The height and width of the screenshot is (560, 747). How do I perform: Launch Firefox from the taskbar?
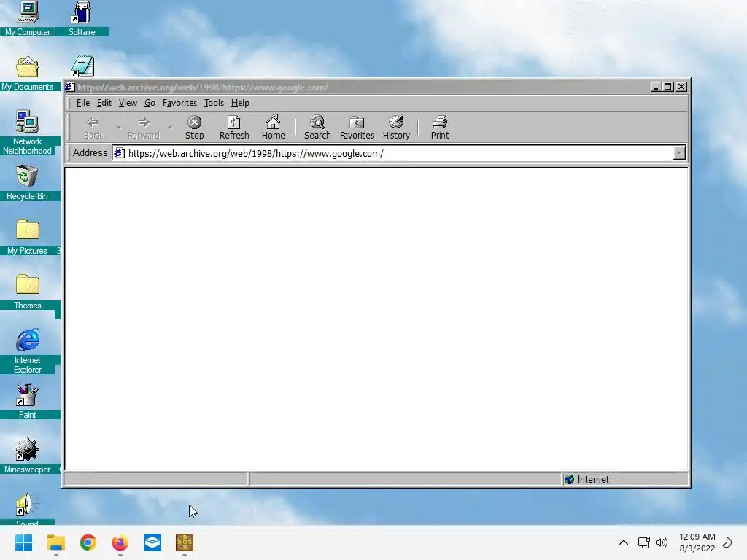120,542
